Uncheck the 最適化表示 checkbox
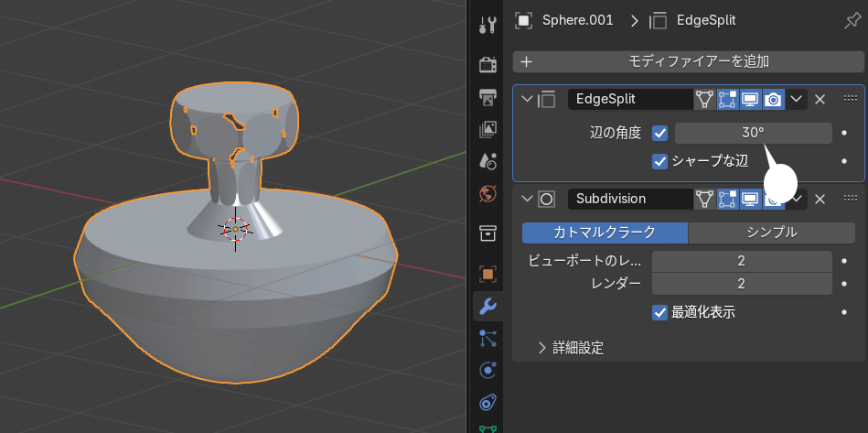The image size is (868, 433). [659, 312]
